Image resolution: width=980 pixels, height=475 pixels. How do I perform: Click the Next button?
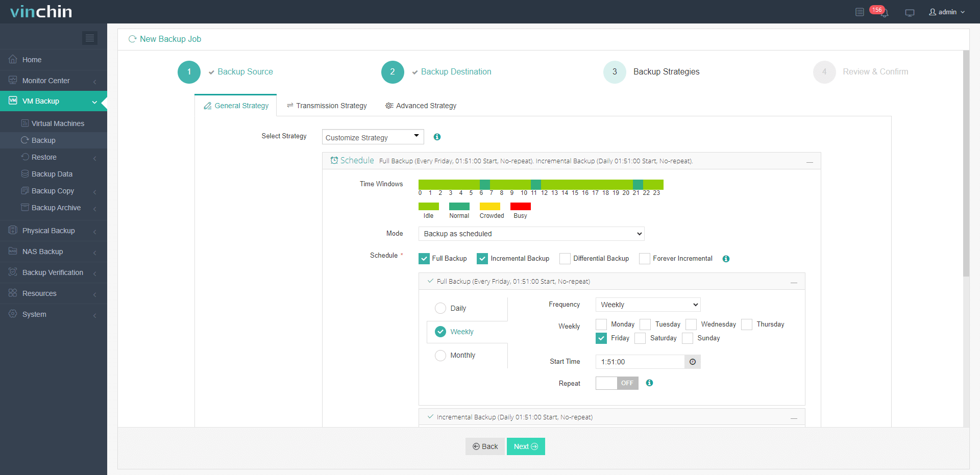(x=525, y=446)
